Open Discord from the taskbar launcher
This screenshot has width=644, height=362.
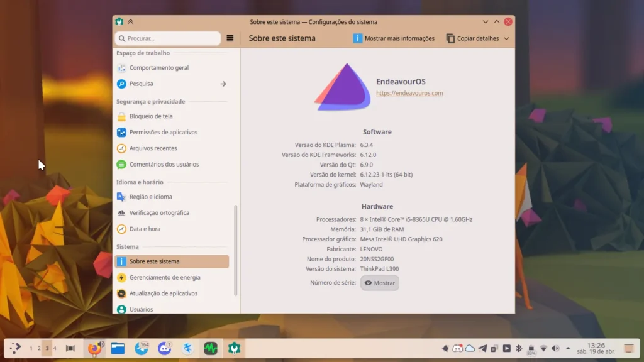[165, 348]
